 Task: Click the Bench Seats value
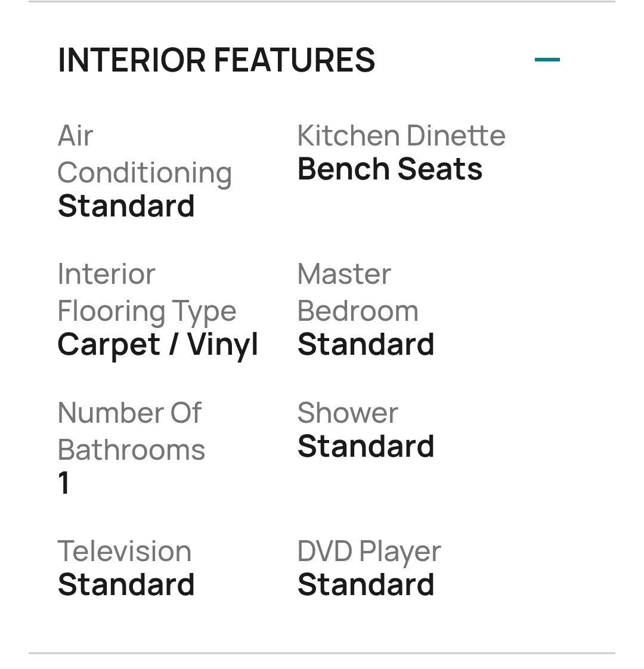point(389,169)
